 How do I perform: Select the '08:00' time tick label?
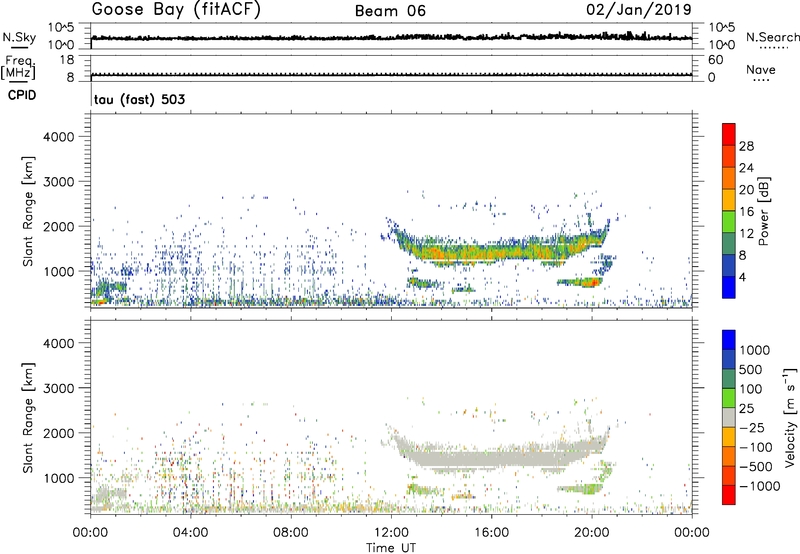point(291,533)
